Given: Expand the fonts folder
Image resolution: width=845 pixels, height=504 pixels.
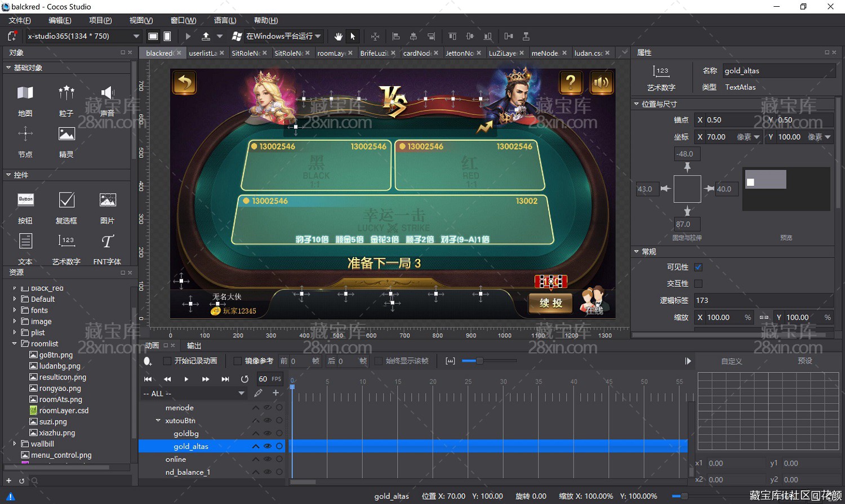Looking at the screenshot, I should point(15,310).
